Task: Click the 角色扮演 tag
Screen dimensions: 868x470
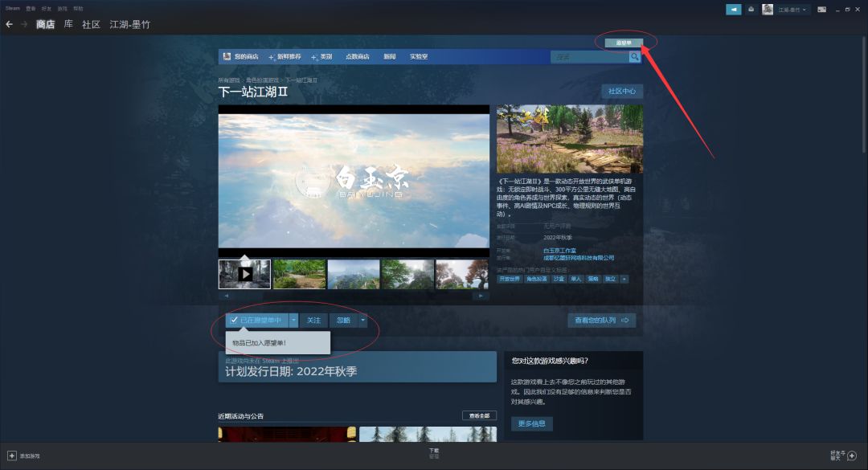Action: [x=536, y=279]
